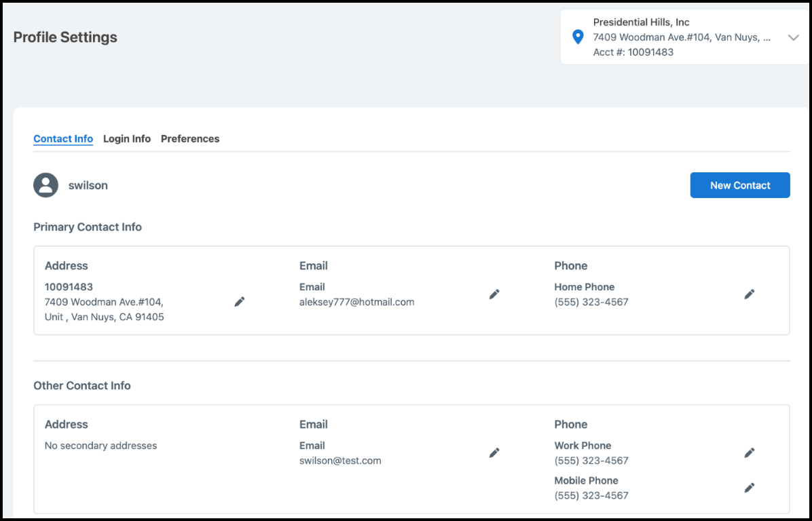Image resolution: width=812 pixels, height=521 pixels.
Task: Click the Work Phone label
Action: pyautogui.click(x=583, y=446)
